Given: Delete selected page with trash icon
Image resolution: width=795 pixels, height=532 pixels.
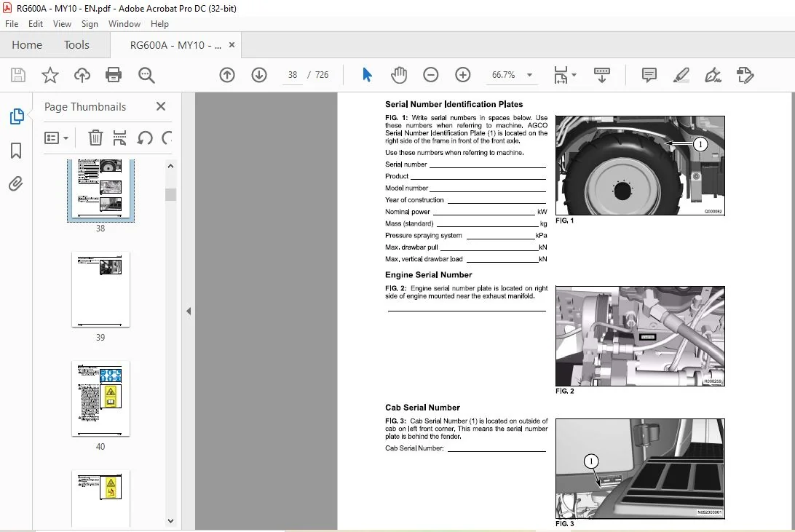Looking at the screenshot, I should [95, 138].
